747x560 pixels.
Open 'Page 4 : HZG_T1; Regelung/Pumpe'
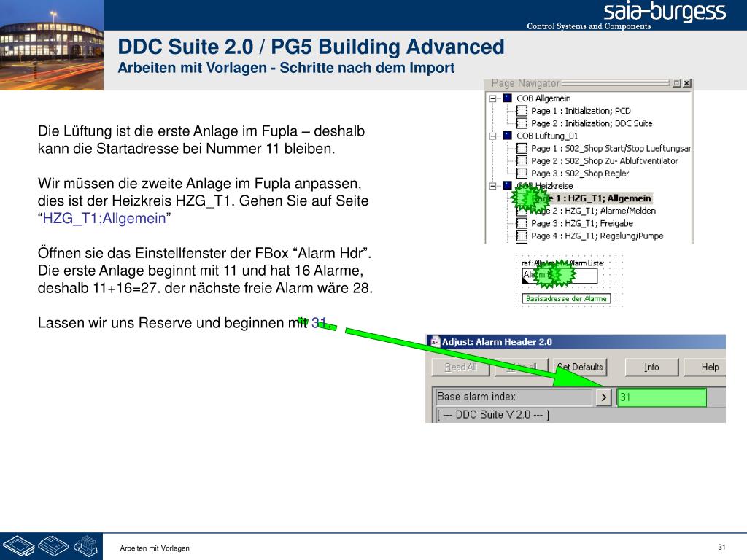(597, 236)
